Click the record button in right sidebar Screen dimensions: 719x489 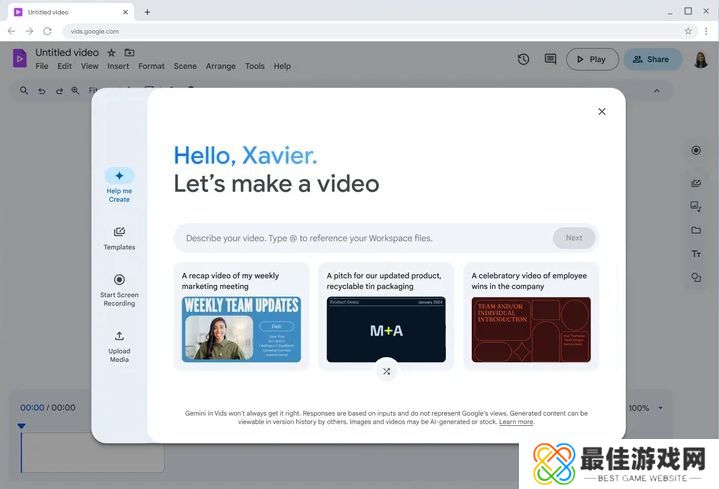[x=696, y=151]
